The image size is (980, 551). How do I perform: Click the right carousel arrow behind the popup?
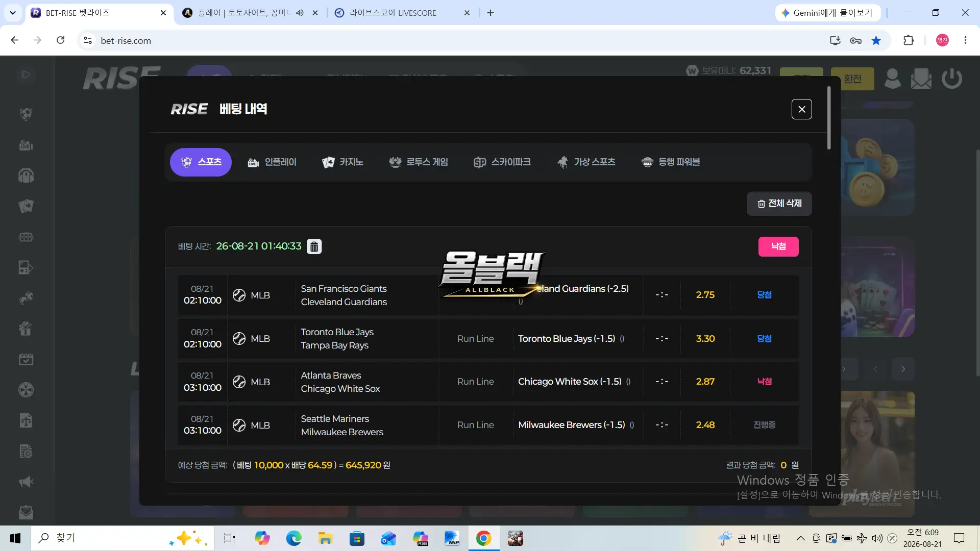903,369
